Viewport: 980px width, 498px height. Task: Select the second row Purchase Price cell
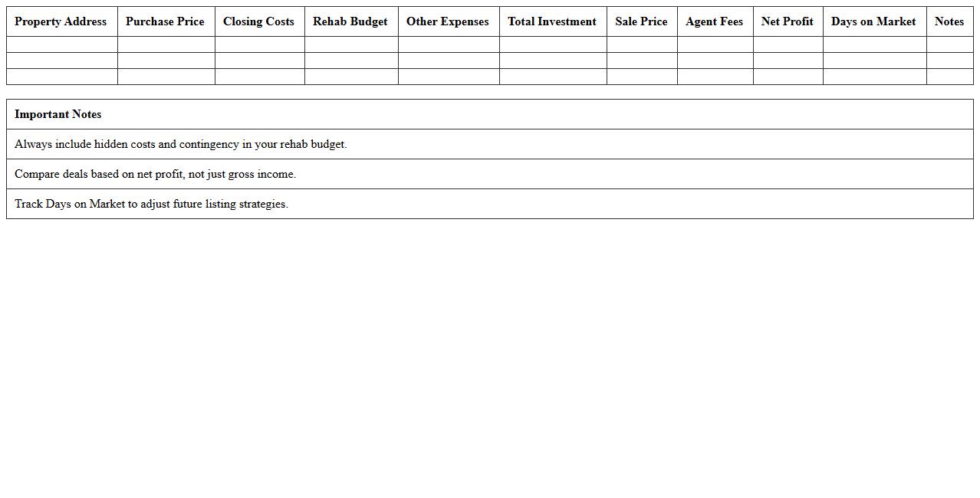tap(165, 61)
